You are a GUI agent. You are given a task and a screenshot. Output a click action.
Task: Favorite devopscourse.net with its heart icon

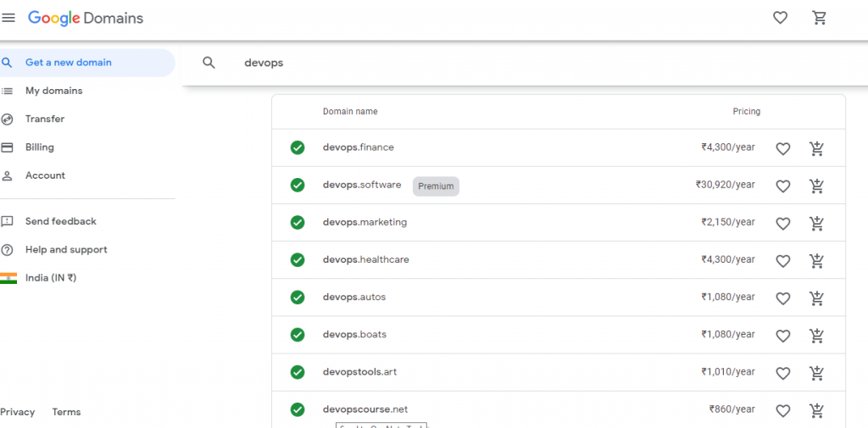(x=782, y=411)
